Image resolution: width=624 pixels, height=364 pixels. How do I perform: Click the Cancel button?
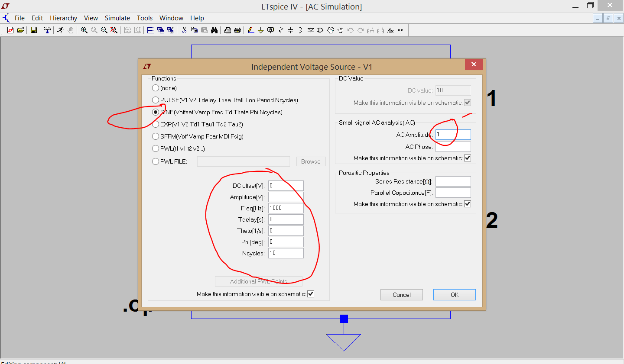(x=402, y=295)
